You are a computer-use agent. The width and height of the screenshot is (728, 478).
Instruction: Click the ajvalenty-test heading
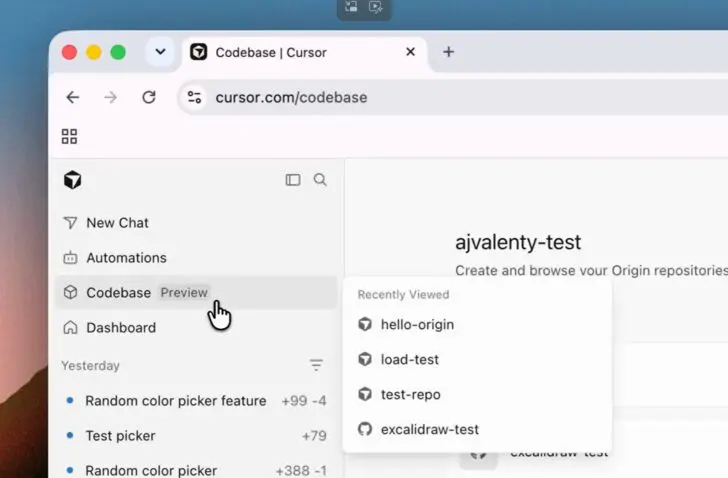tap(518, 242)
